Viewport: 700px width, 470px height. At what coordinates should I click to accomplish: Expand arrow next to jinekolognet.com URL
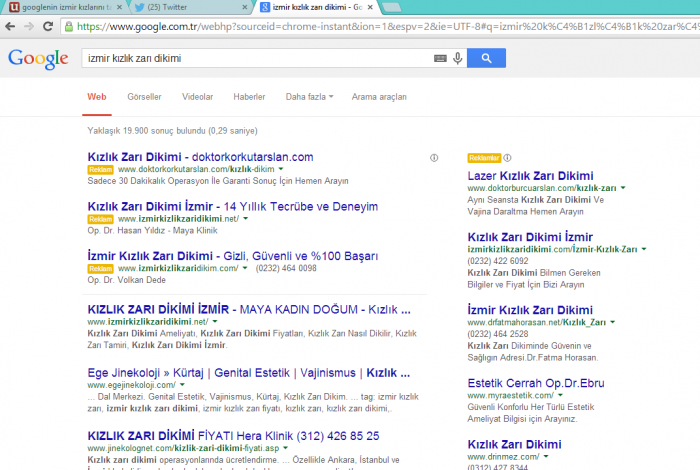point(285,448)
